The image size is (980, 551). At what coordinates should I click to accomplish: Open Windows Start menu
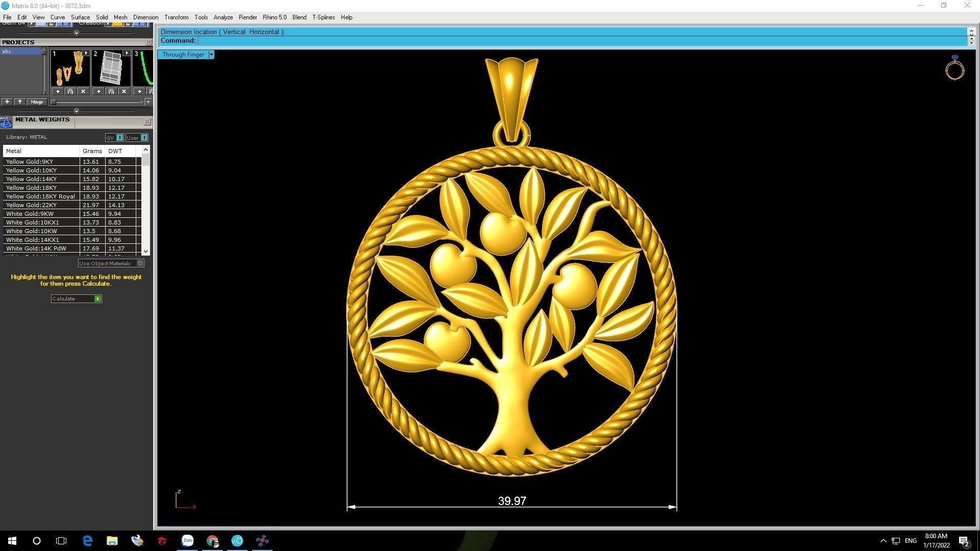12,541
